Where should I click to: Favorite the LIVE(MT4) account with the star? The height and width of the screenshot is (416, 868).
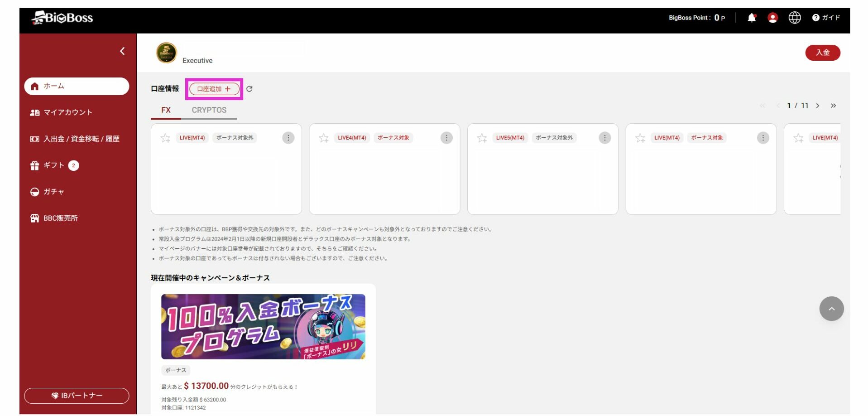[166, 137]
